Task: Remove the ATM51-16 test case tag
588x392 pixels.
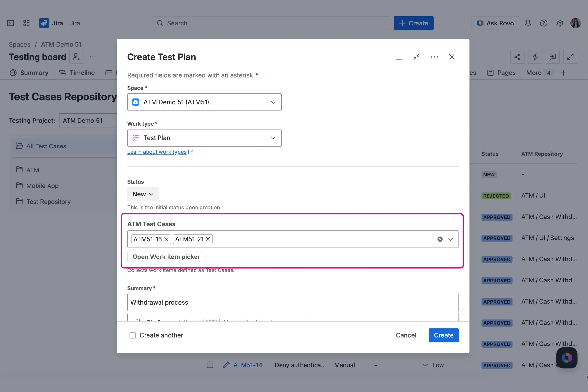Action: click(166, 239)
